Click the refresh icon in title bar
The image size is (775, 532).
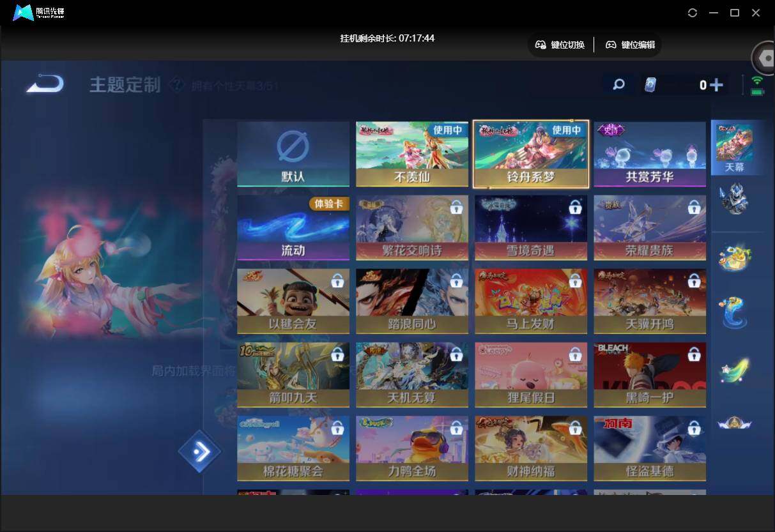[693, 13]
